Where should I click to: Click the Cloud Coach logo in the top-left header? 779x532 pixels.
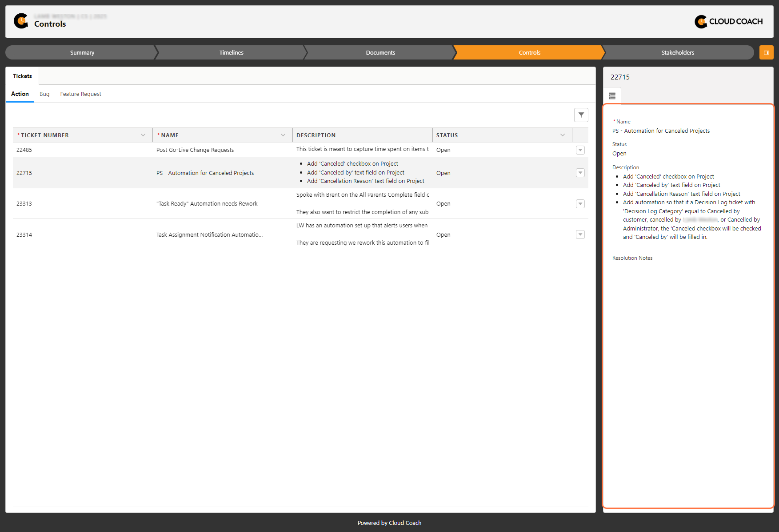(x=21, y=21)
